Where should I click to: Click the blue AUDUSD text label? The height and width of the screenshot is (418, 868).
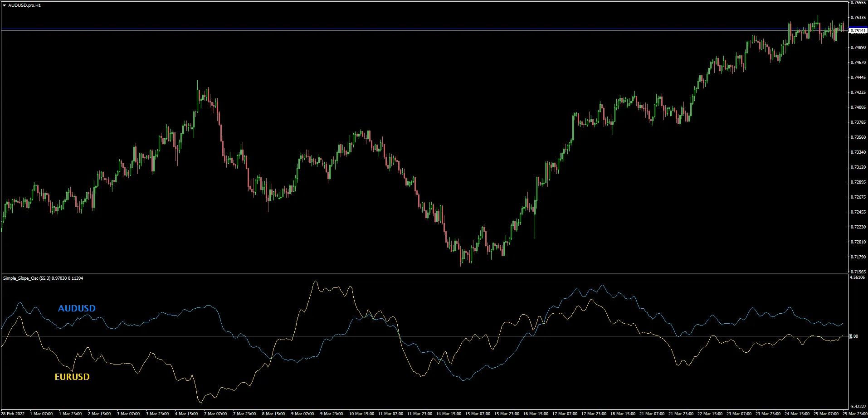click(77, 308)
